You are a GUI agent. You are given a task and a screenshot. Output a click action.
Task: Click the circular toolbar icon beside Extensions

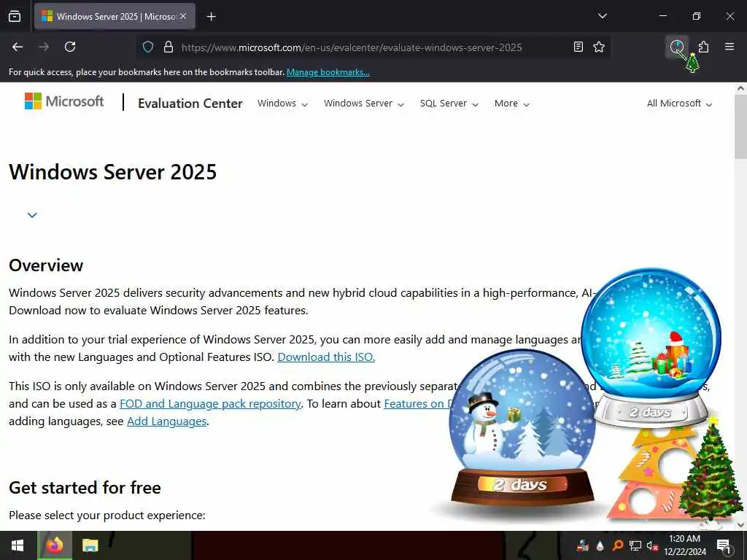click(x=677, y=47)
